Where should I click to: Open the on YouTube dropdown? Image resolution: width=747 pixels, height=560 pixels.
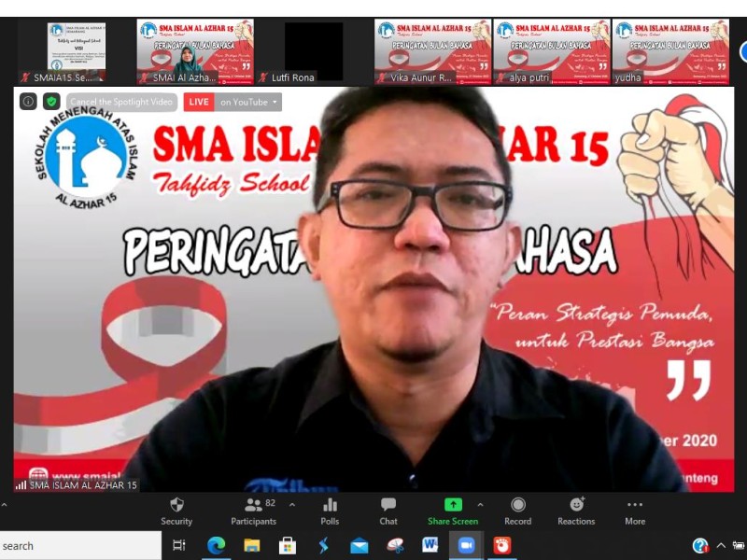coord(247,102)
